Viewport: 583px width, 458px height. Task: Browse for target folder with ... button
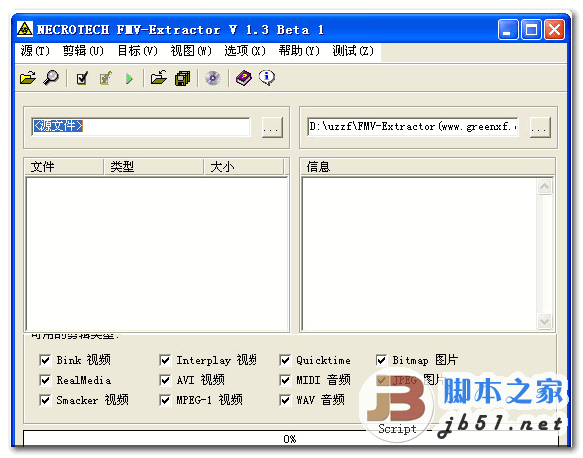[540, 128]
